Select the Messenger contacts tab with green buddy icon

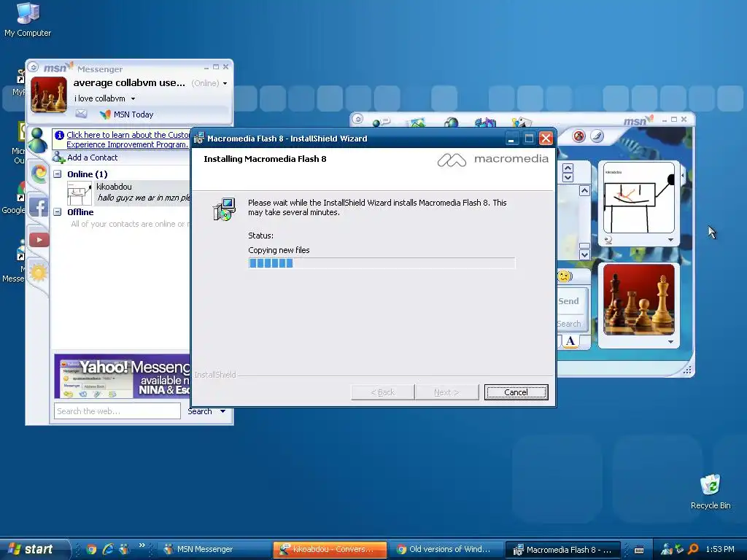[x=38, y=140]
